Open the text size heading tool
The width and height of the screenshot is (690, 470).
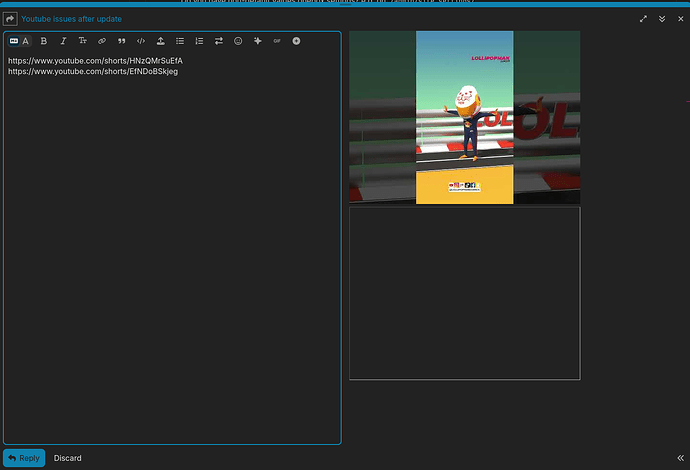click(82, 41)
